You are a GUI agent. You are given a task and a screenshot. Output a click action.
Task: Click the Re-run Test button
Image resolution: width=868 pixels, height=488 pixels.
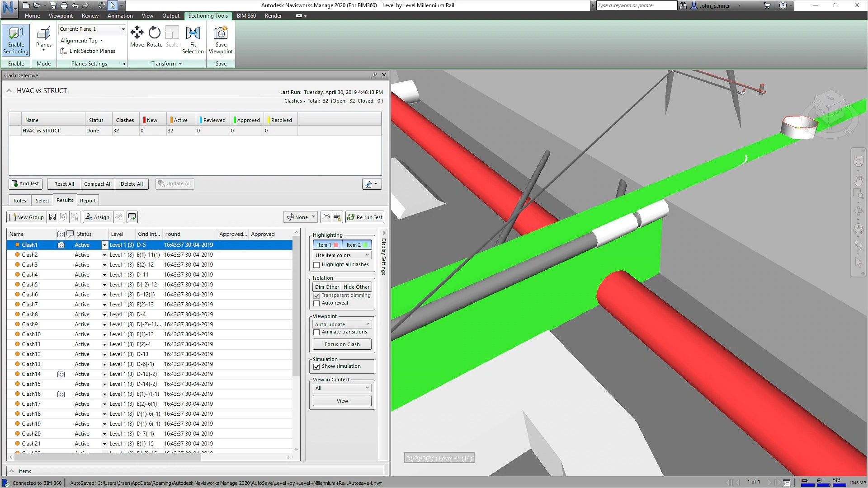tap(364, 217)
